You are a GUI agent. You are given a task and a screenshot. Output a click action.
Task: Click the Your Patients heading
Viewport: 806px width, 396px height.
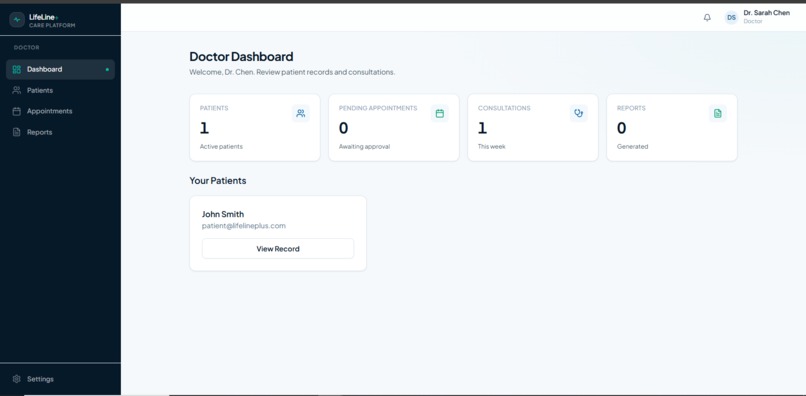[218, 181]
